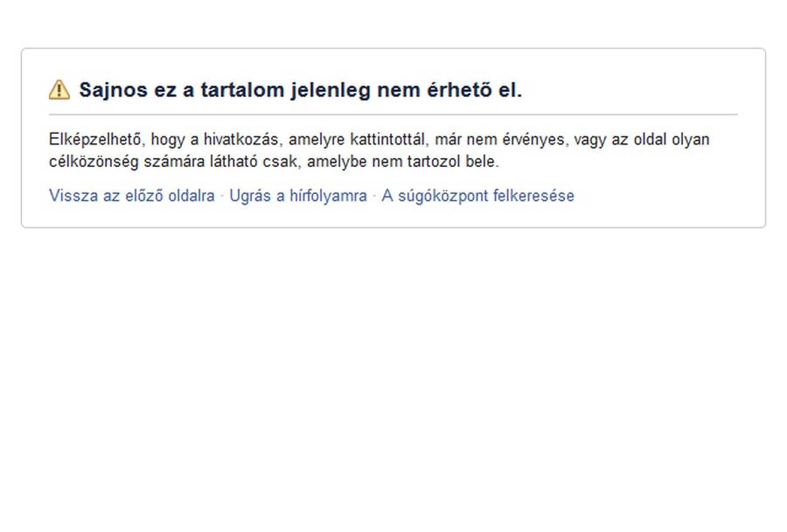787x532 pixels.
Task: Open 'Vissza az előző oldalra' link
Action: (132, 196)
